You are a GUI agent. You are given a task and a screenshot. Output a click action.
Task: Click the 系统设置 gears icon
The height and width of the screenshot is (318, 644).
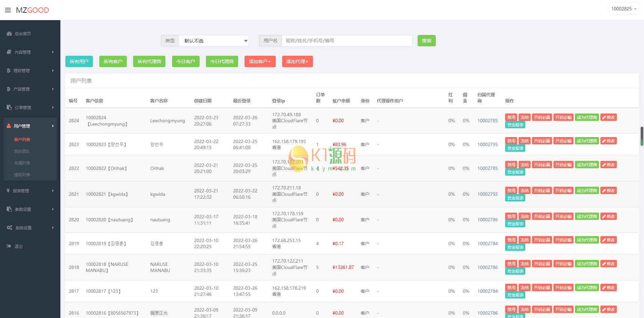coord(9,228)
